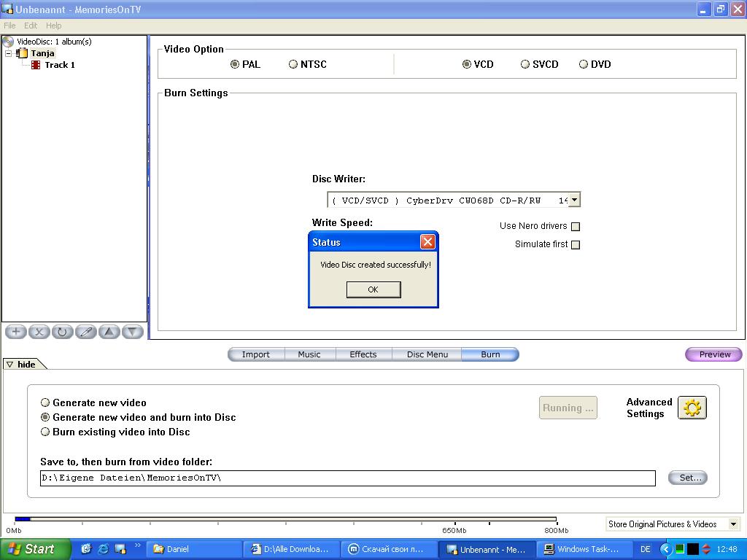747x560 pixels.
Task: Switch to the Burn tab
Action: pos(490,354)
